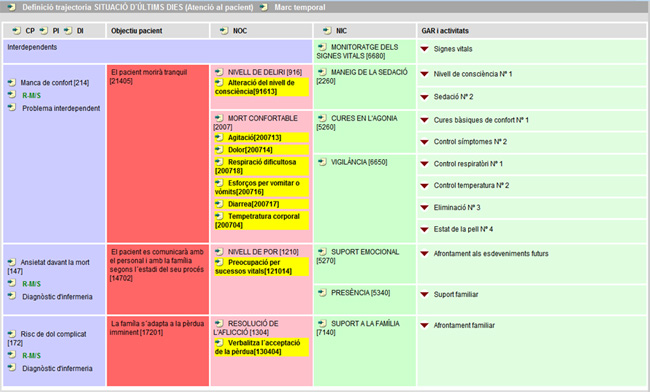Open icon for Ansietat davant la mort

12,262
